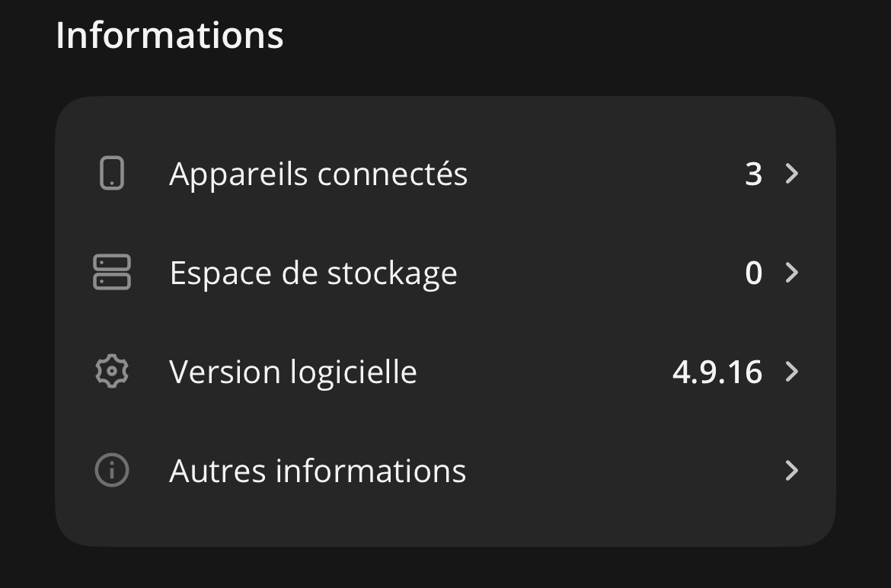
Task: Click the phone icon beside Appareils connectés
Action: [112, 174]
